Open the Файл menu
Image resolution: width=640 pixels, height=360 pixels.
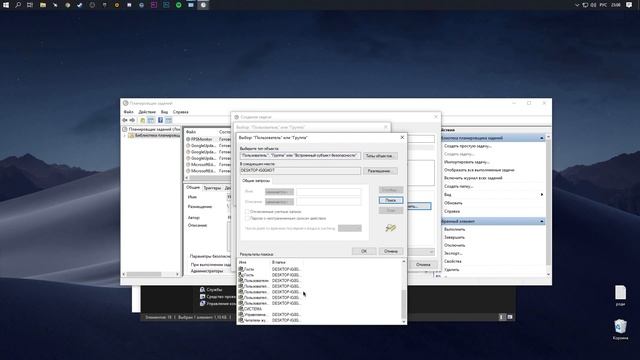(x=129, y=112)
